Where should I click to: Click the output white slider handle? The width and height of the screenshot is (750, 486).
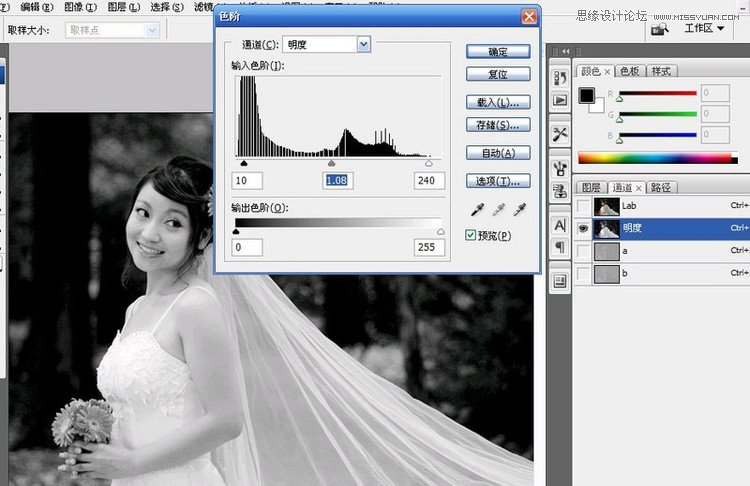coord(441,232)
